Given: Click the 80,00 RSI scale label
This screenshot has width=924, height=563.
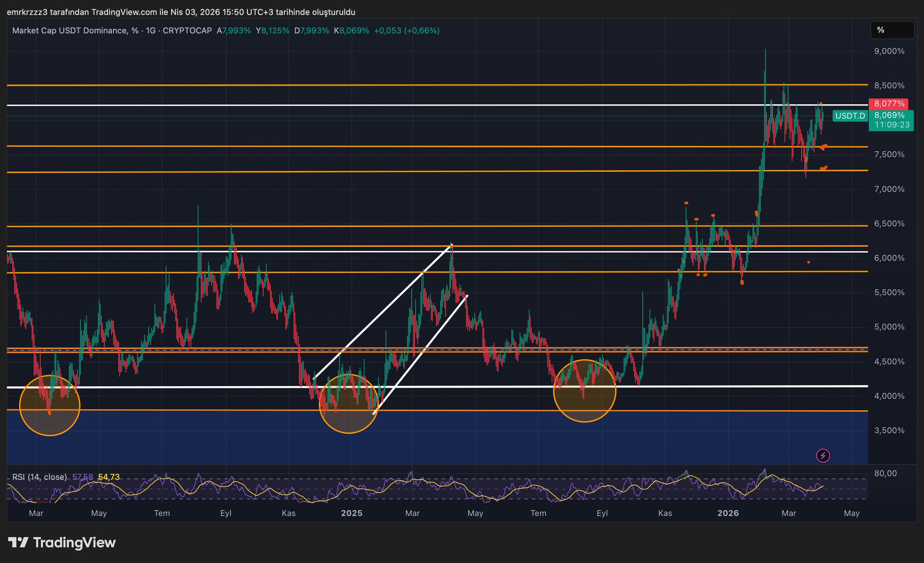Looking at the screenshot, I should click(885, 473).
